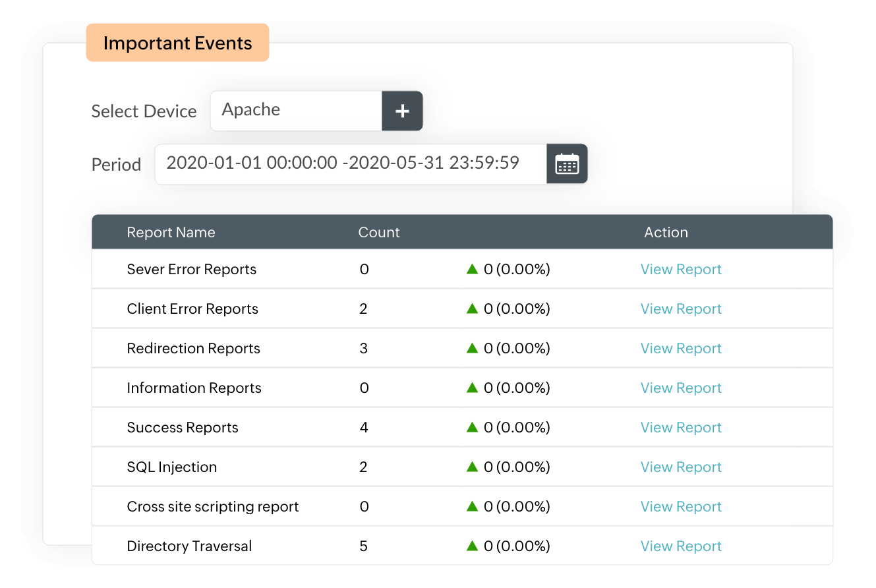Click the green trend arrow for Information Reports
This screenshot has height=588, width=876.
point(472,388)
